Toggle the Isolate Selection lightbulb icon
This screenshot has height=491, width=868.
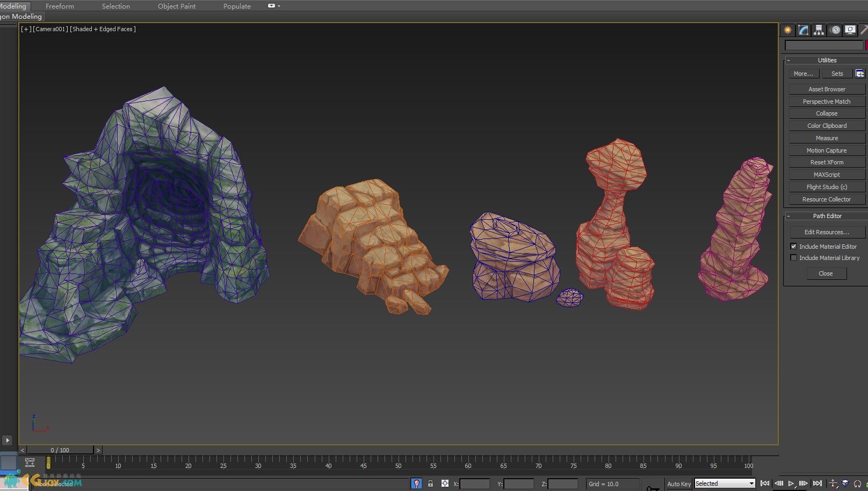(416, 483)
